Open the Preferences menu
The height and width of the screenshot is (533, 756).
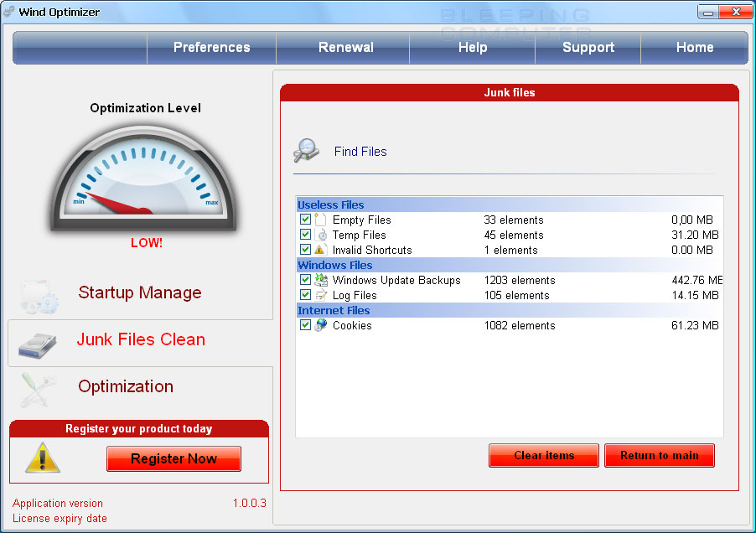click(x=211, y=48)
